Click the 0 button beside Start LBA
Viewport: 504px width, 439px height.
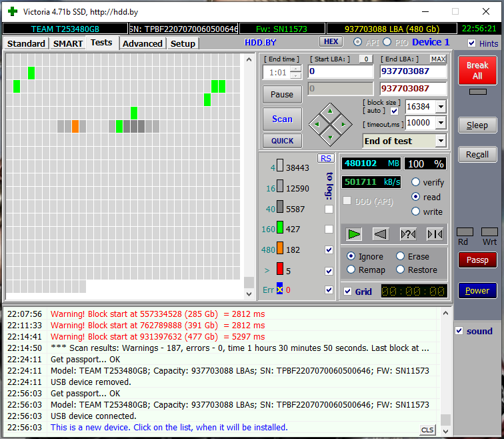[x=366, y=59]
